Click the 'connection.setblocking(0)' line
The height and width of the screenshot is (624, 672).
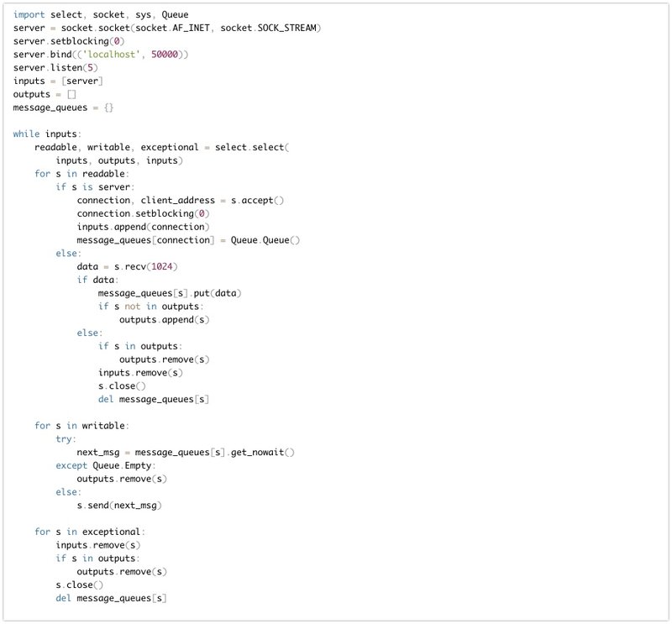tap(143, 214)
